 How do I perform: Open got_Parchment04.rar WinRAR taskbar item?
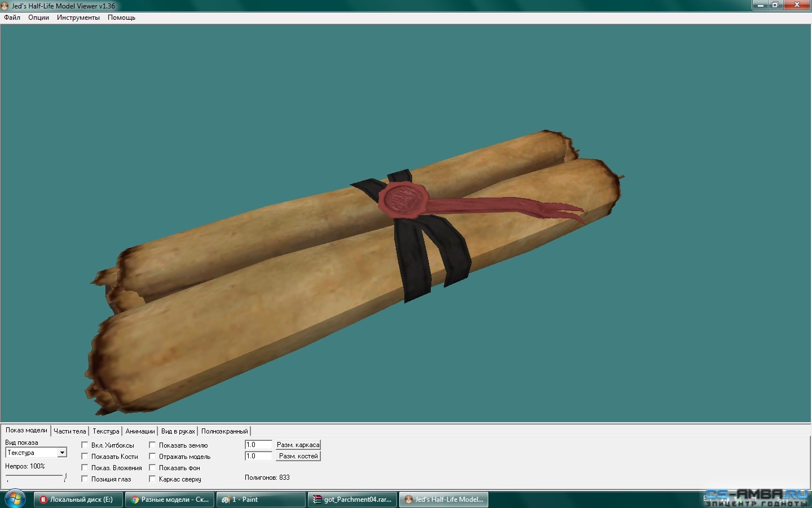tap(352, 500)
